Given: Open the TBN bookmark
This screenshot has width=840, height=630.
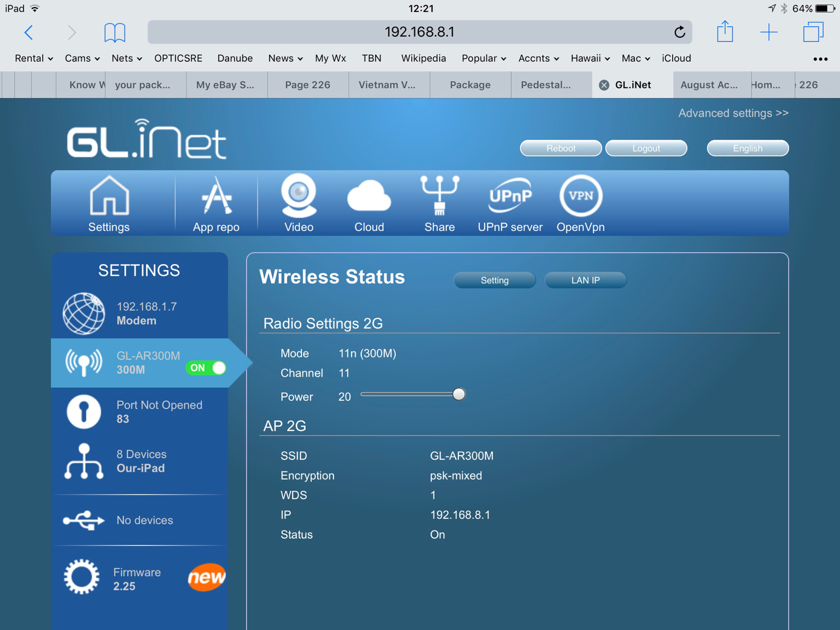Looking at the screenshot, I should click(372, 59).
